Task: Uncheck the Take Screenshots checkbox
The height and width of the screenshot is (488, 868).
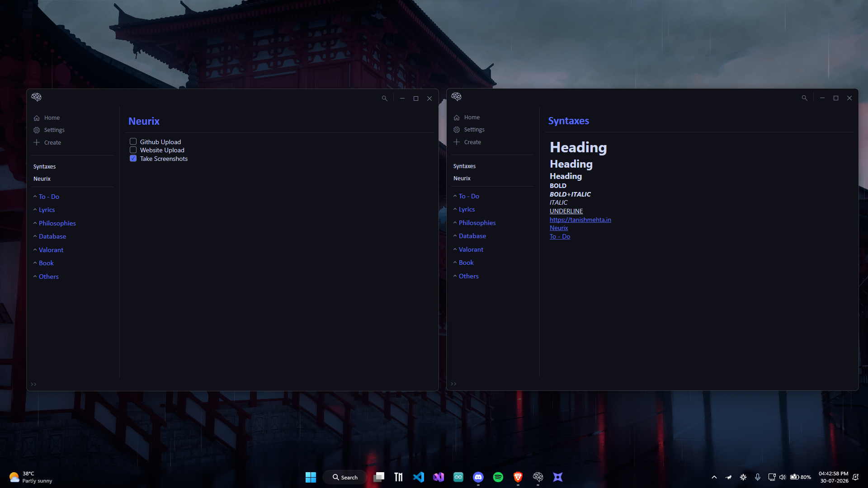Action: click(x=133, y=159)
